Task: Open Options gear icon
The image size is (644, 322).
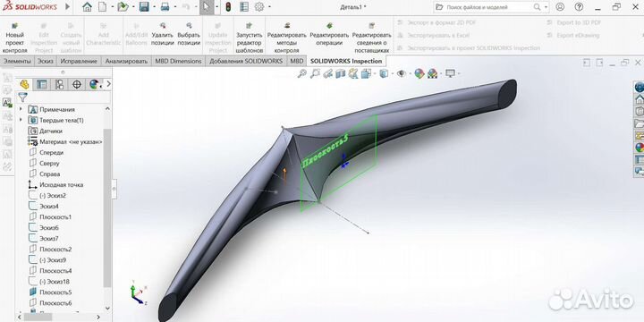Action: click(x=259, y=7)
